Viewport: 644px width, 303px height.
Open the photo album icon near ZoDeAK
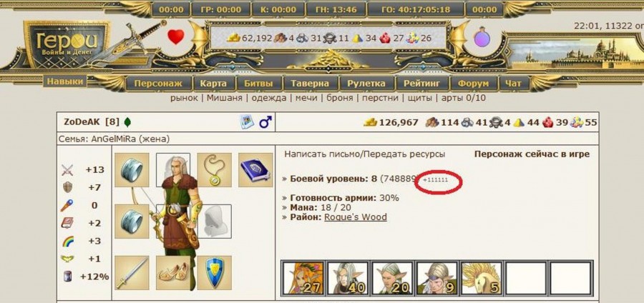click(247, 121)
